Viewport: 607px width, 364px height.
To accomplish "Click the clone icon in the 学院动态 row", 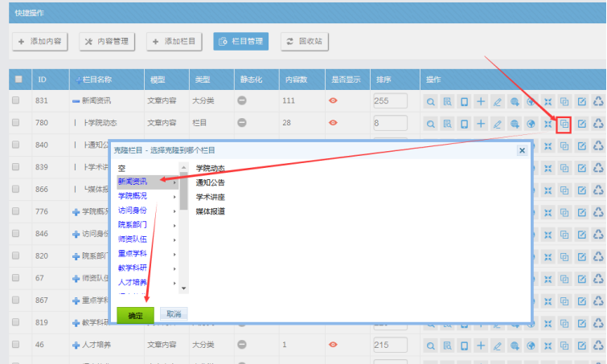I will tap(564, 124).
